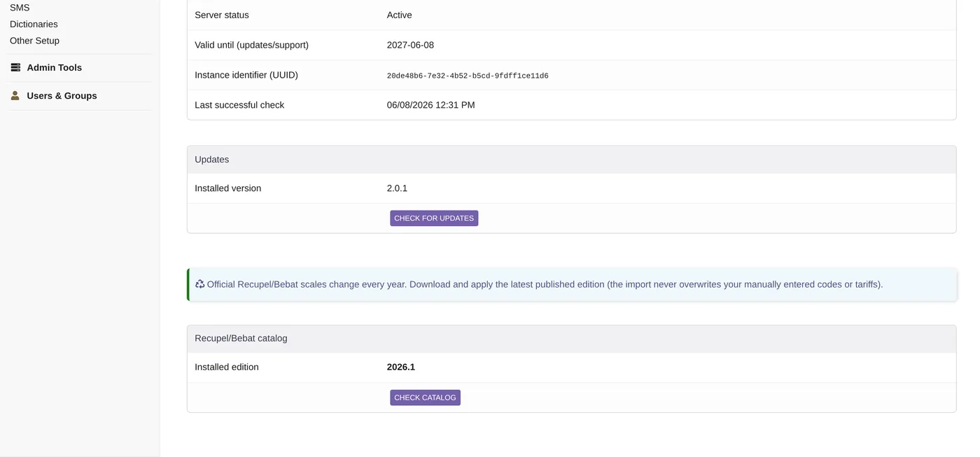Screen dimensions: 980x457
Task: Click the Valid until date 2027-06-08
Action: click(x=410, y=45)
